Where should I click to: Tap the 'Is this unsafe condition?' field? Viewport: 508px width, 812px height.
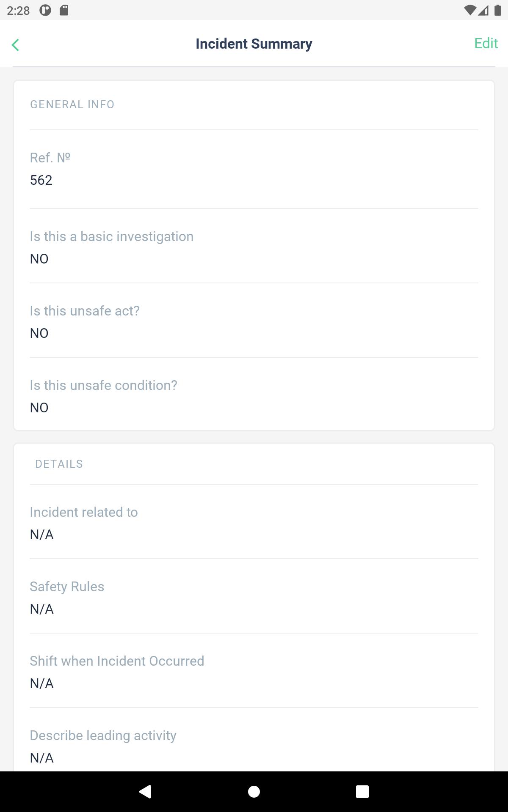tap(254, 396)
